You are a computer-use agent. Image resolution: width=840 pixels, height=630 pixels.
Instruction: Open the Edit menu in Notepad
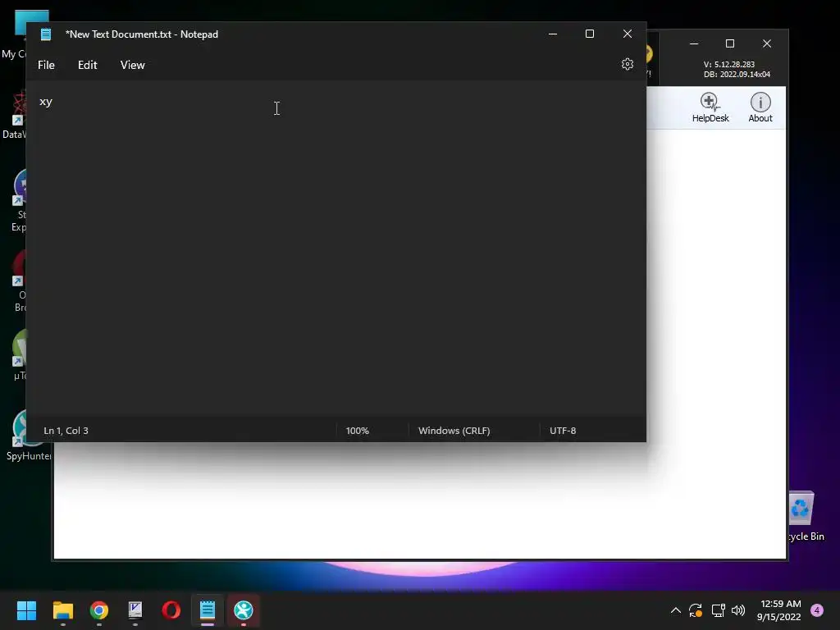pos(87,65)
